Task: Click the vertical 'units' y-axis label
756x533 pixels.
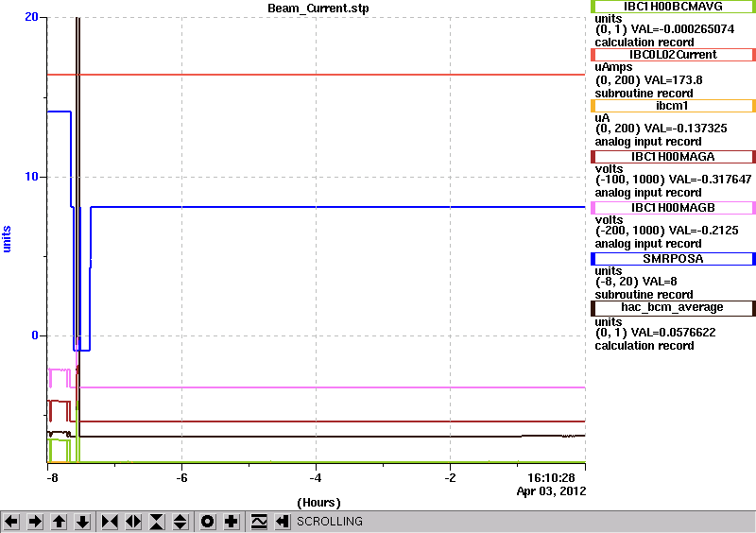Action: tap(7, 239)
